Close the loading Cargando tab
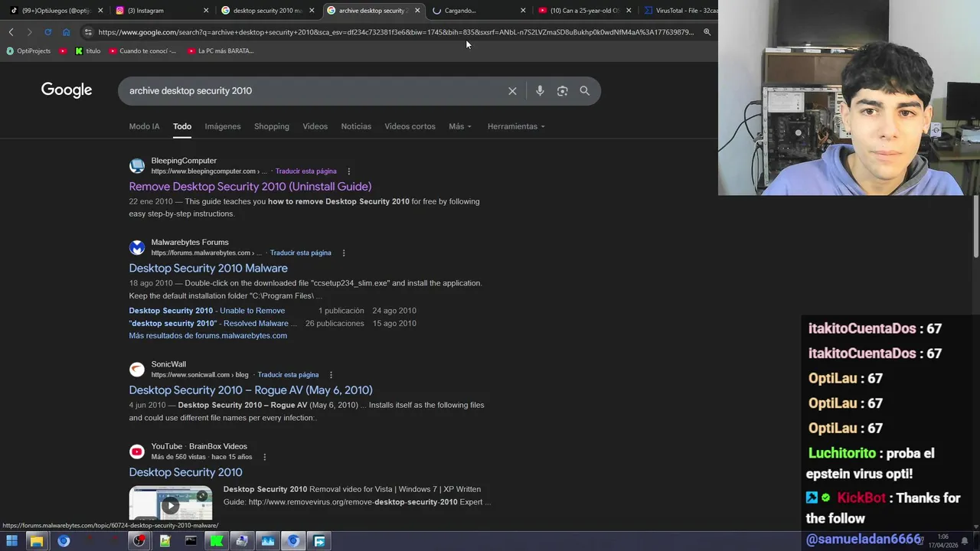This screenshot has height=551, width=980. pos(523,11)
